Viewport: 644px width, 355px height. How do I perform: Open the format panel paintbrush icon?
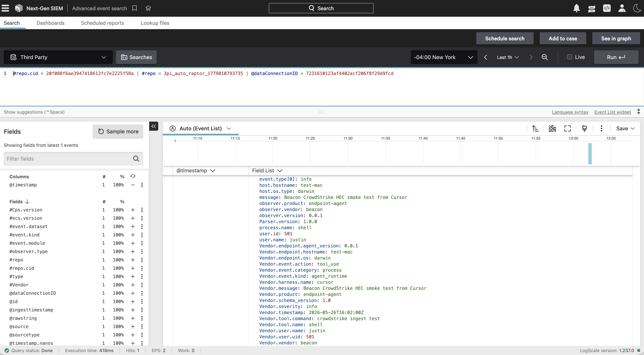click(585, 129)
